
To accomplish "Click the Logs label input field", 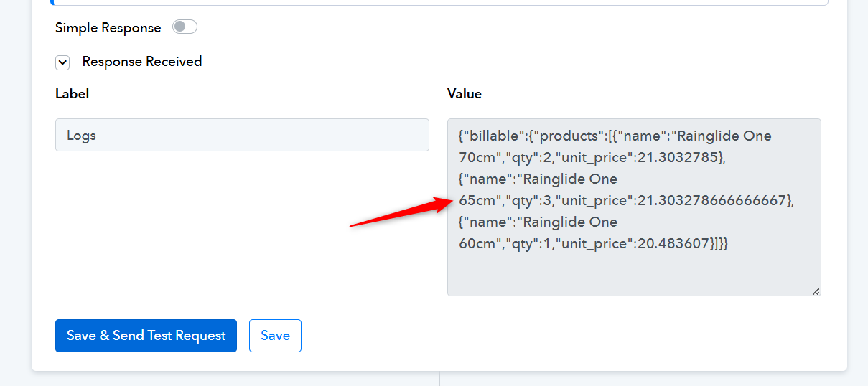I will (x=242, y=135).
